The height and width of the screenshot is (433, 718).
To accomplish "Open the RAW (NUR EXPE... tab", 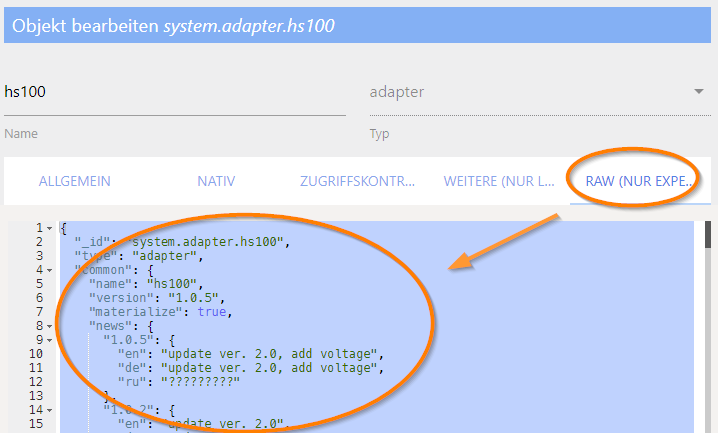I will [640, 181].
